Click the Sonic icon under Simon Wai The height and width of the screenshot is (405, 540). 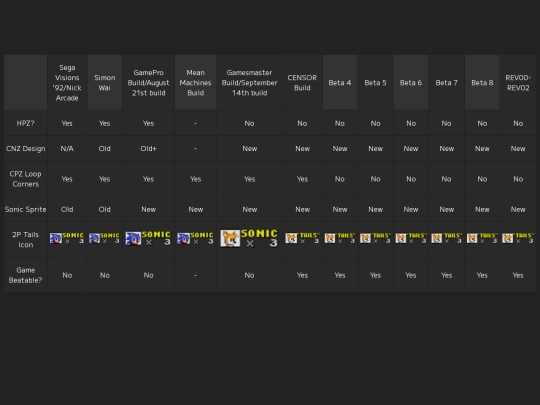pos(104,238)
